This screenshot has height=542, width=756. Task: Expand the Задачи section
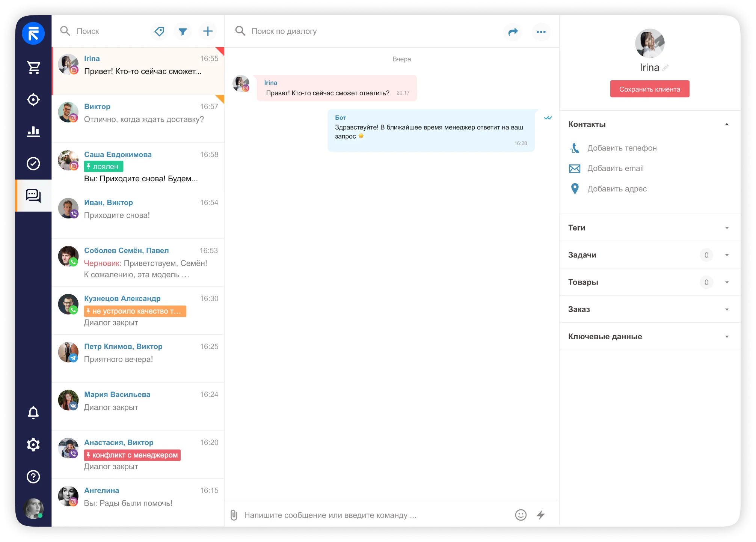coord(726,255)
